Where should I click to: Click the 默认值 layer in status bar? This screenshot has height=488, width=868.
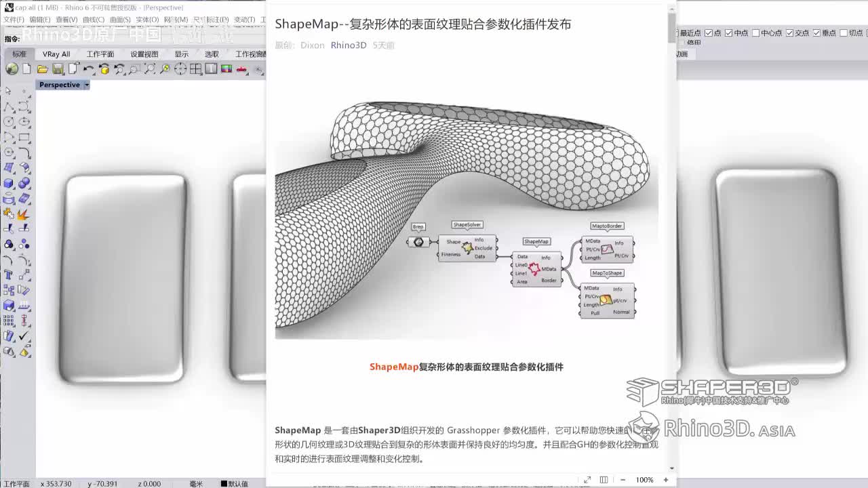pyautogui.click(x=234, y=484)
